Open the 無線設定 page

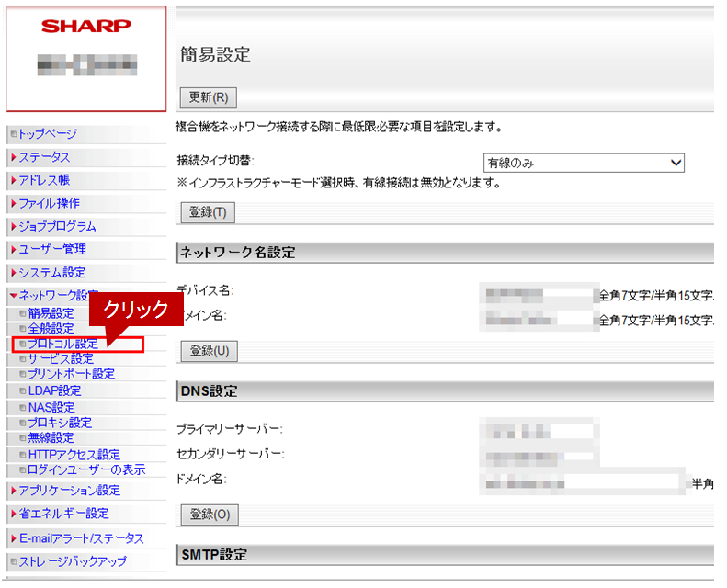point(51,438)
